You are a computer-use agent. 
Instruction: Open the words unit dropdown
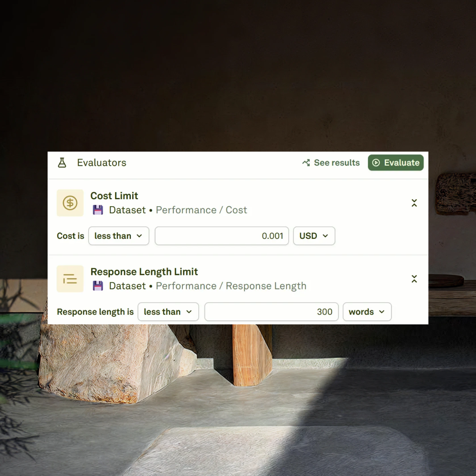coord(367,312)
